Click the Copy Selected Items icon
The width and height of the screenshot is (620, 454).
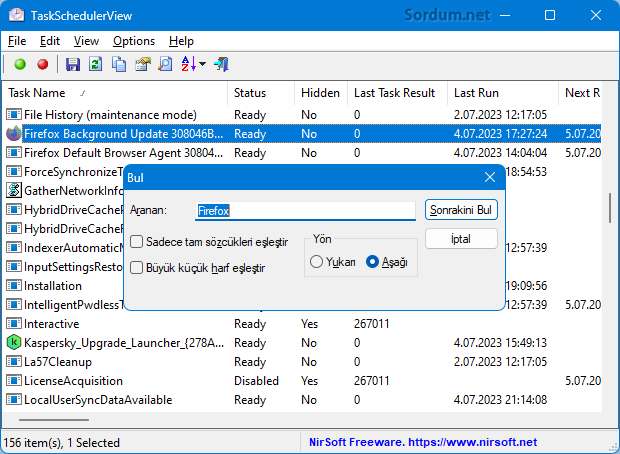tap(119, 64)
